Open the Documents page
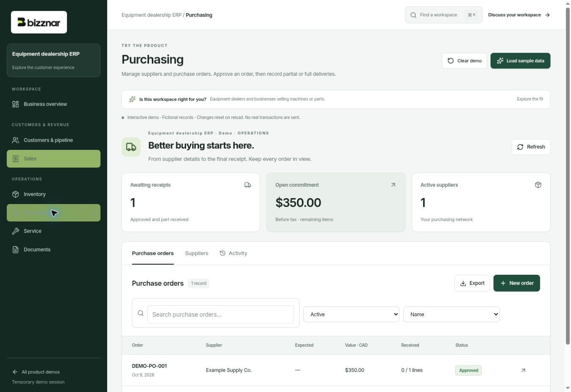The image size is (571, 392). coord(53,250)
